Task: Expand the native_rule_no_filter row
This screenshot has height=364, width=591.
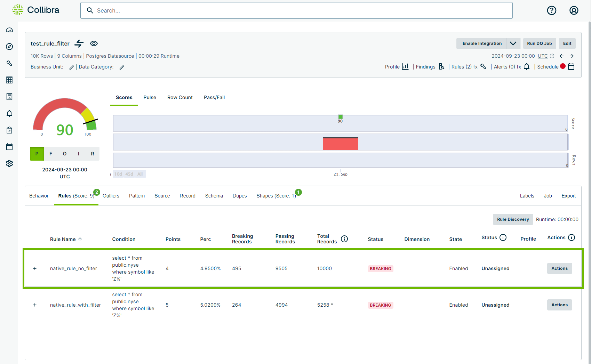Action: [x=35, y=268]
